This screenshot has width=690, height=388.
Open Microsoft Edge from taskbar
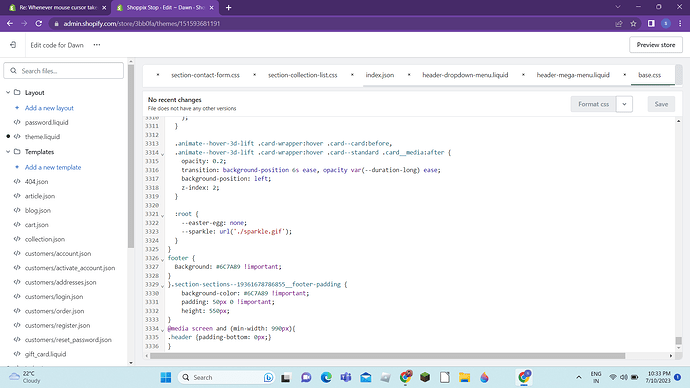pos(326,377)
